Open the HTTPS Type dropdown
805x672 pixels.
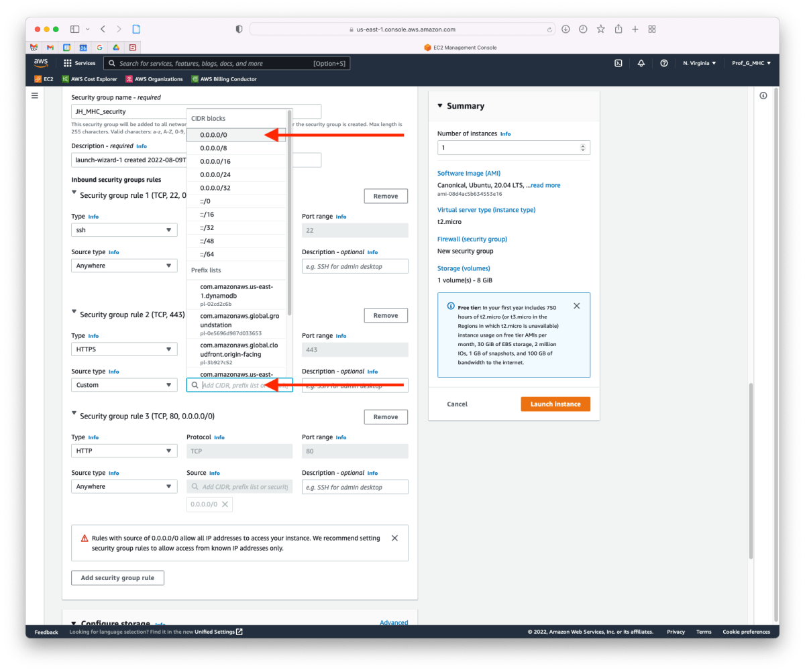click(x=124, y=349)
